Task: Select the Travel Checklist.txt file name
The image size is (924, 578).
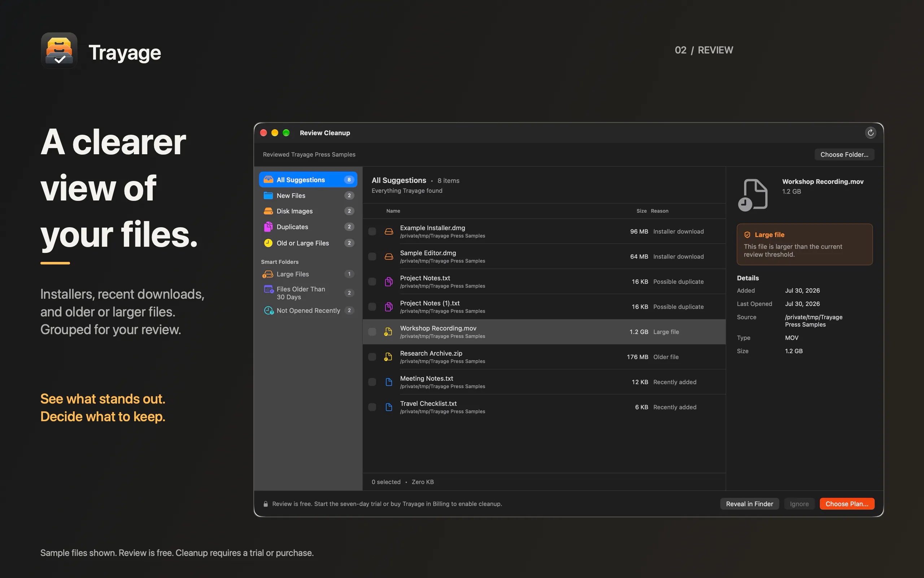Action: pyautogui.click(x=428, y=403)
